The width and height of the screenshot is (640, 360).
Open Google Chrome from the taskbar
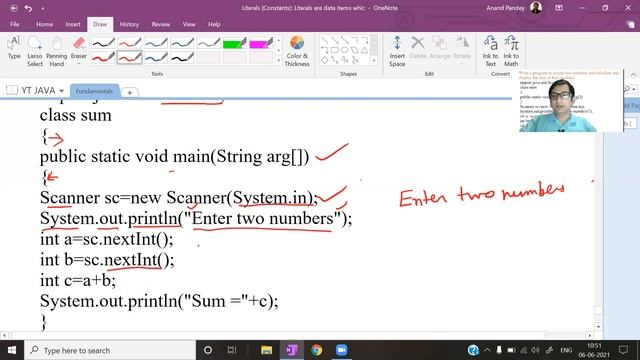coord(316,350)
